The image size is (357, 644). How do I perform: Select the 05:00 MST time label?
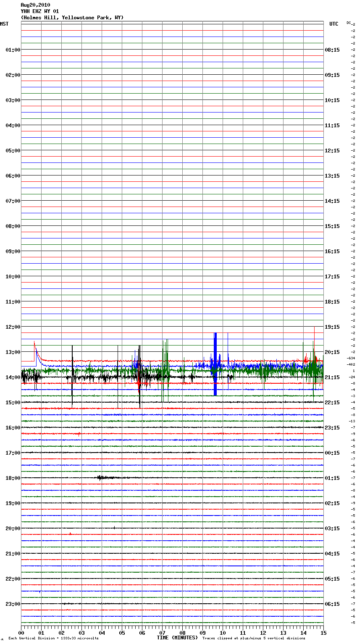pyautogui.click(x=13, y=151)
